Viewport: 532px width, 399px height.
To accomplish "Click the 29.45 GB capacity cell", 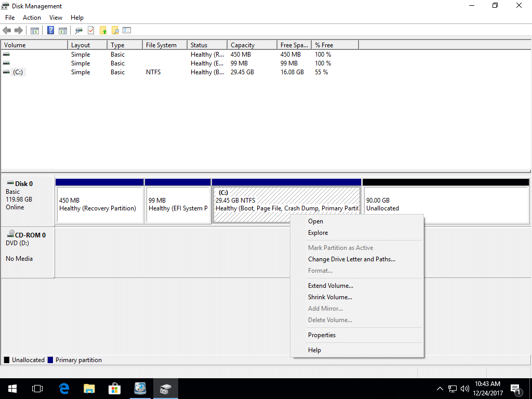I will pos(242,72).
